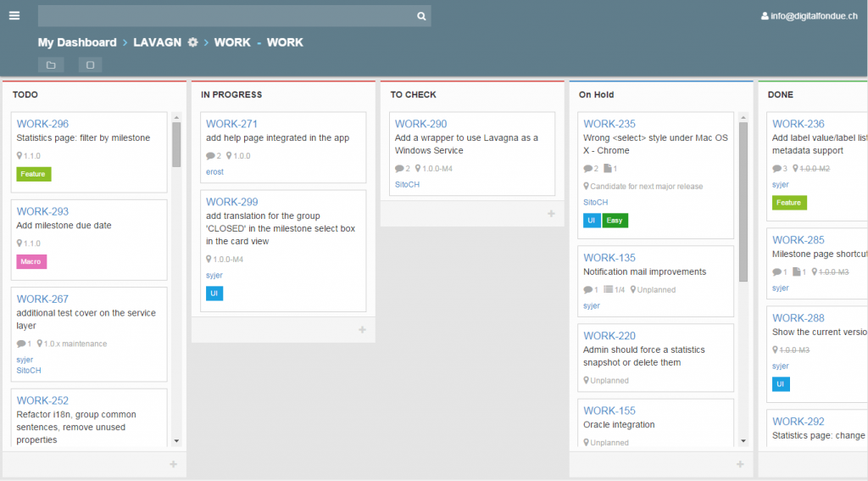Screen dimensions: 868x481
Task: Click the square sidebar toggle icon
Action: [90, 64]
